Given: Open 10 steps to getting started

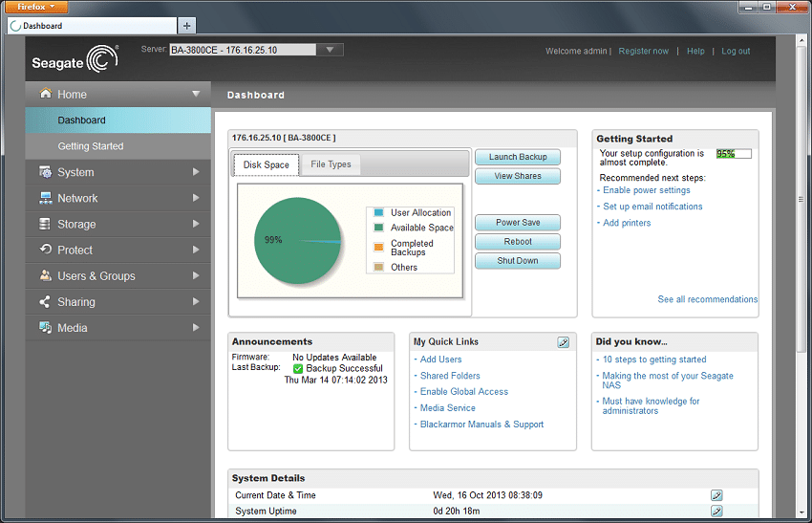Looking at the screenshot, I should pos(654,360).
